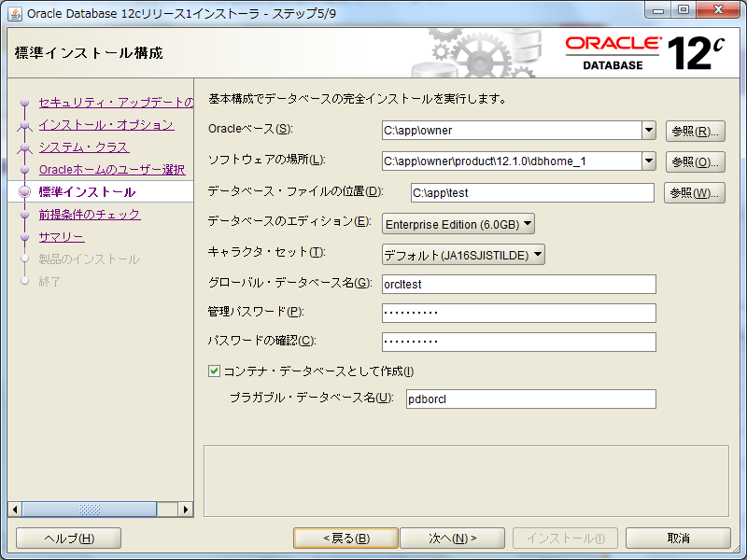Click the グローバル・データベース名 field
This screenshot has width=747, height=560.
[x=519, y=285]
